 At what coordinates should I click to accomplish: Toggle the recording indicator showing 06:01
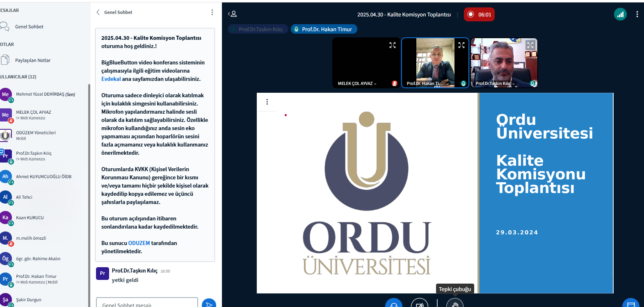click(479, 14)
